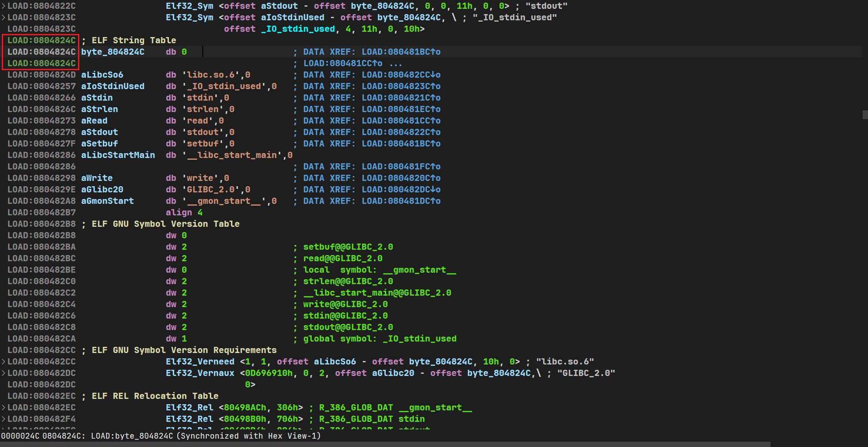Expand the Elf32_Rel stdin relocation entry
868x447 pixels.
pos(4,419)
